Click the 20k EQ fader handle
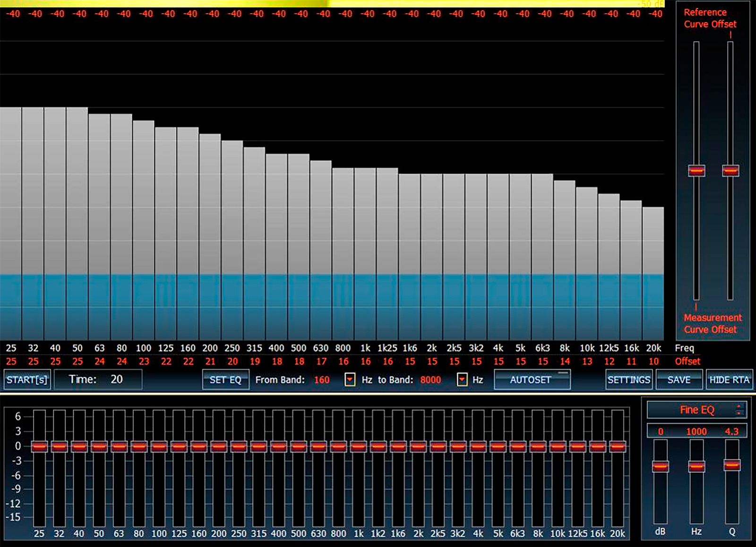 pos(618,446)
